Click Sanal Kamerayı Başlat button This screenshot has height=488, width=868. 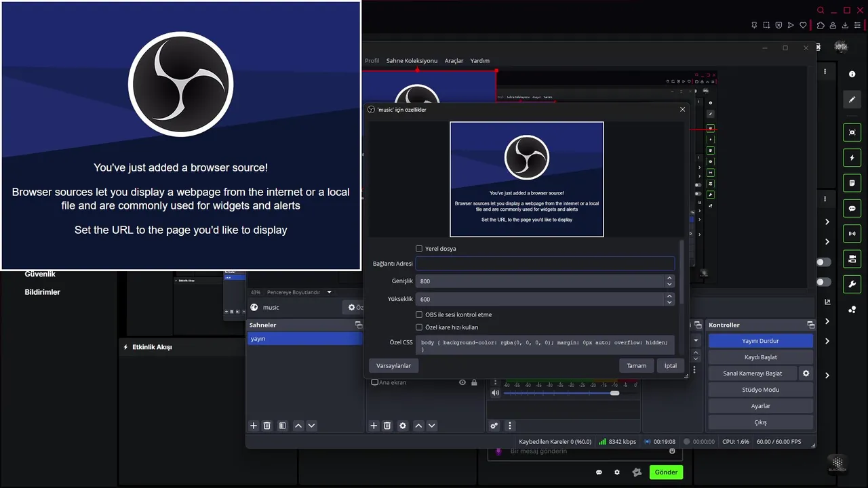click(x=753, y=373)
